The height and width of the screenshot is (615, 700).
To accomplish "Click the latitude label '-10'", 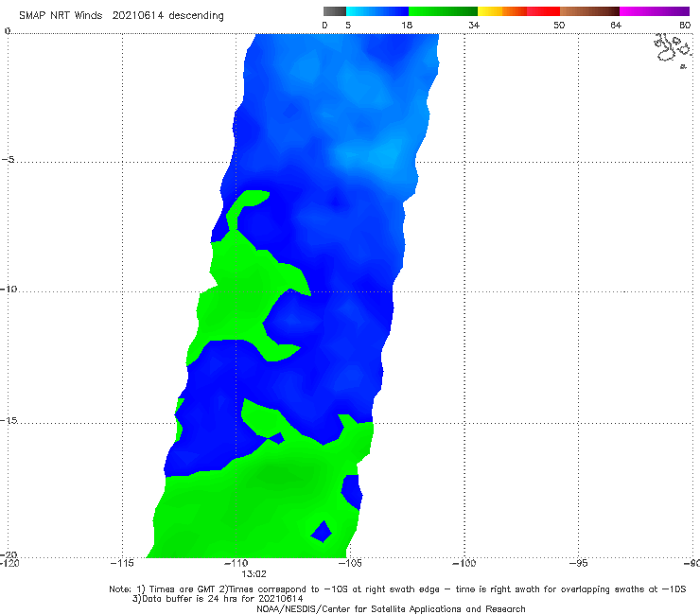I will 8,289.
